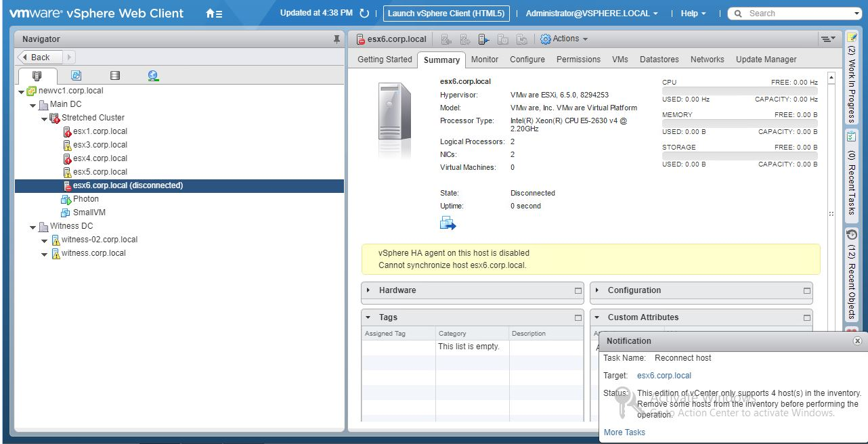Click esx6.corp.local link in the notification
868x444 pixels.
point(664,375)
